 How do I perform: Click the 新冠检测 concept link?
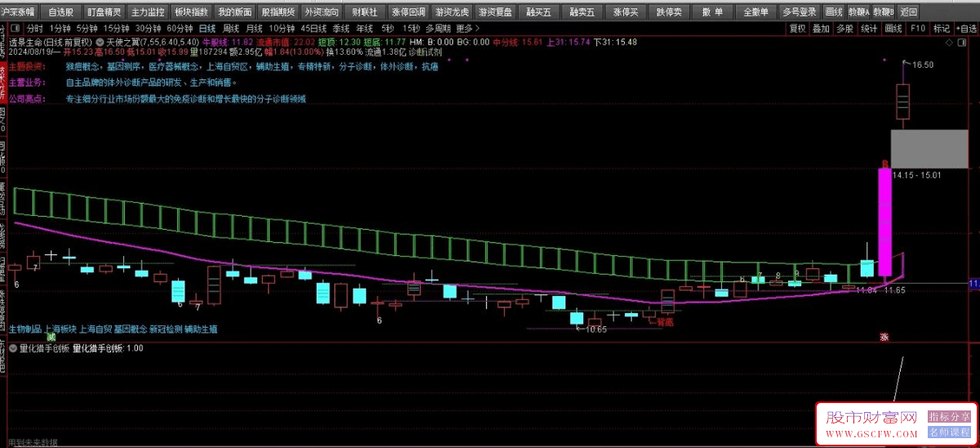click(165, 329)
